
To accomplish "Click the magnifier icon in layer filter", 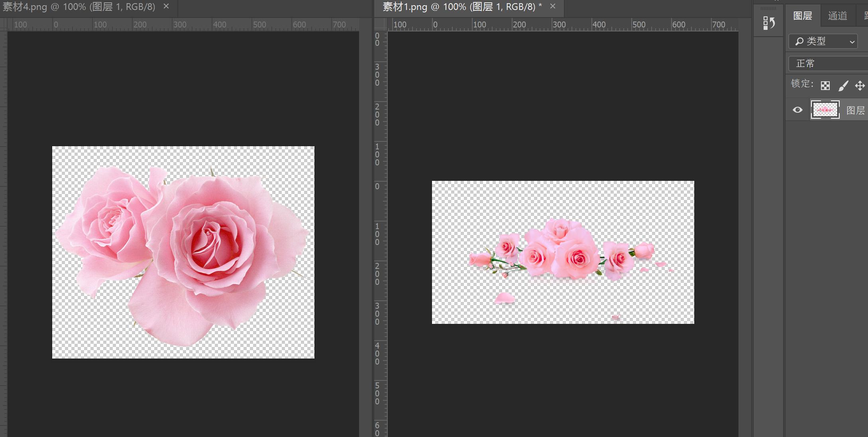I will tap(799, 41).
